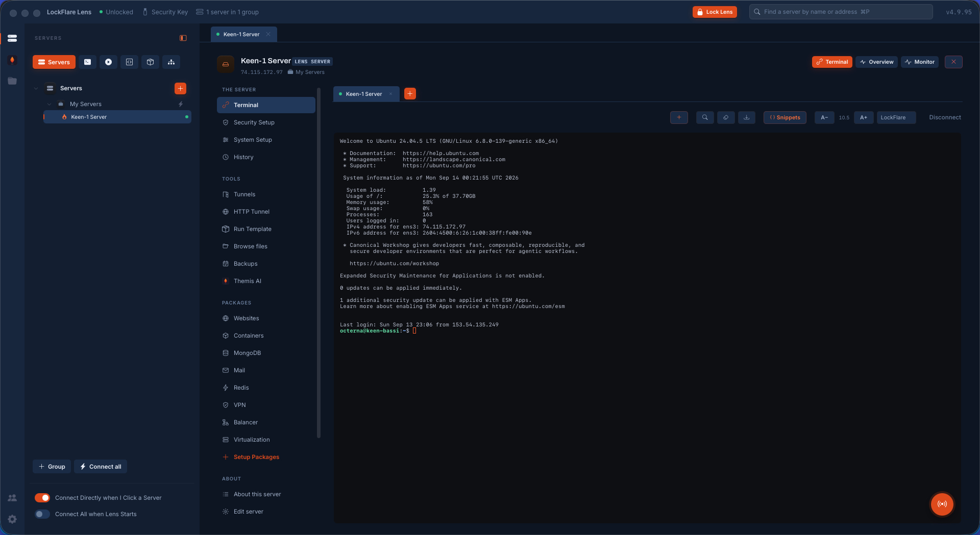Click the orange broadcast floating button

point(942,504)
